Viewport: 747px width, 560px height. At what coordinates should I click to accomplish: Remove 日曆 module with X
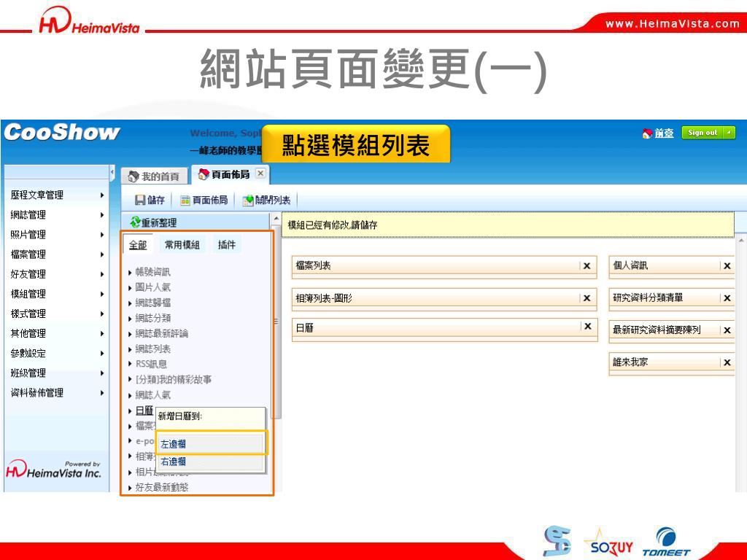[588, 326]
